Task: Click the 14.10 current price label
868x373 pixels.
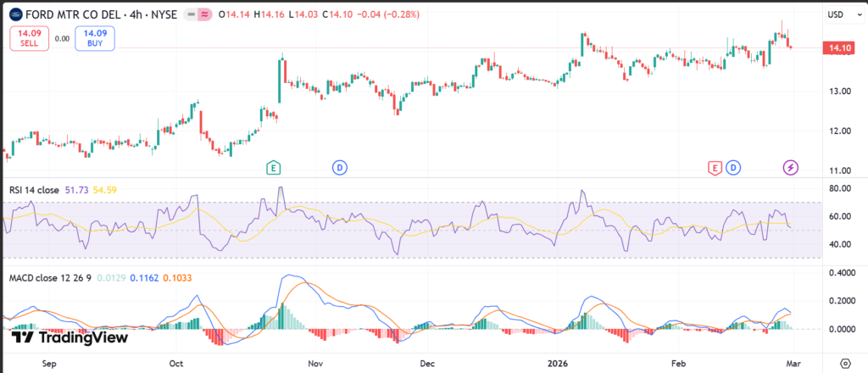Action: [x=840, y=49]
